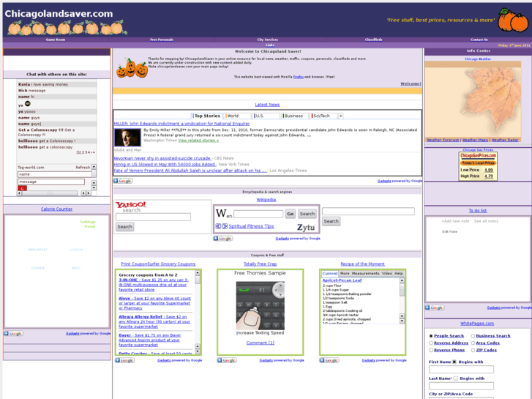
Task: Click the Yahoo search logo
Action: coord(131,206)
